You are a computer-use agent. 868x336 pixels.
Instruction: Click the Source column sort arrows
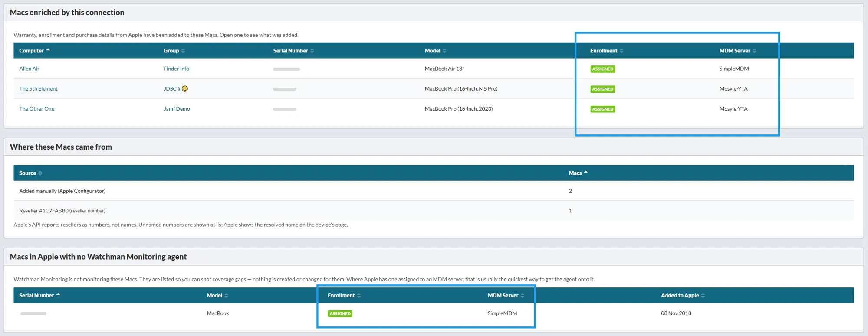point(40,173)
